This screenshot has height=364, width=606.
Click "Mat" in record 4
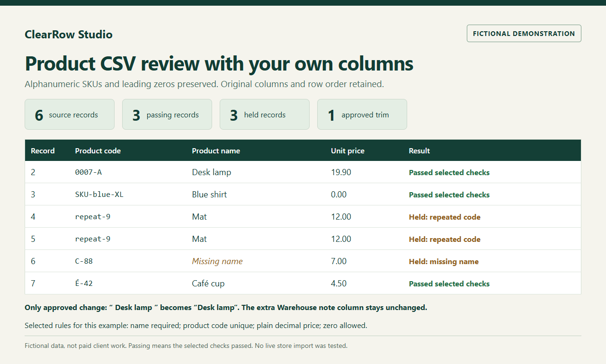pyautogui.click(x=199, y=217)
